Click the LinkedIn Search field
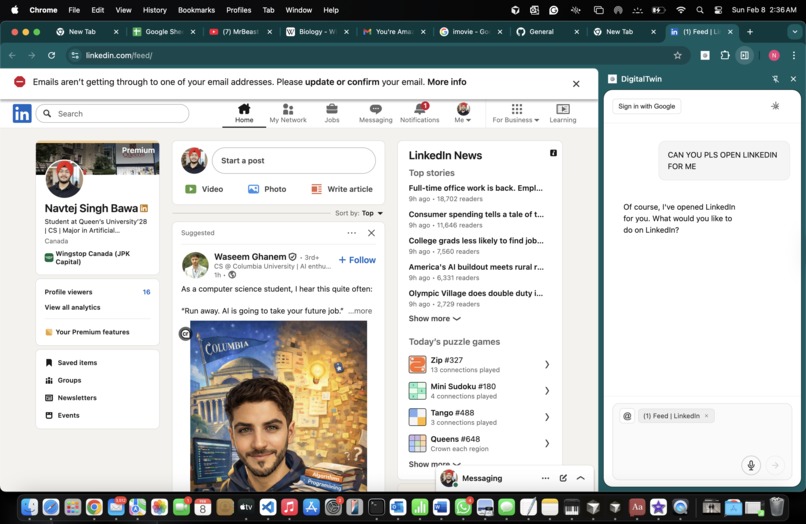806x524 pixels. coord(112,114)
